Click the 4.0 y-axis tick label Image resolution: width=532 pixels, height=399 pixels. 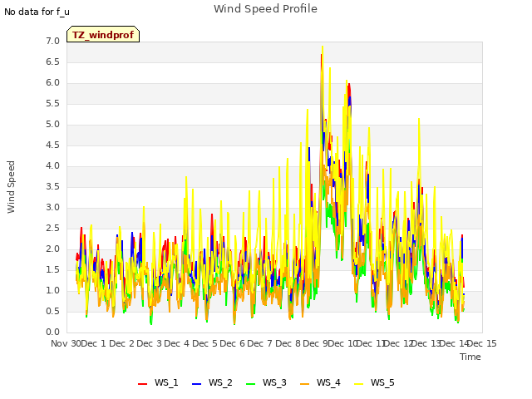pos(52,166)
